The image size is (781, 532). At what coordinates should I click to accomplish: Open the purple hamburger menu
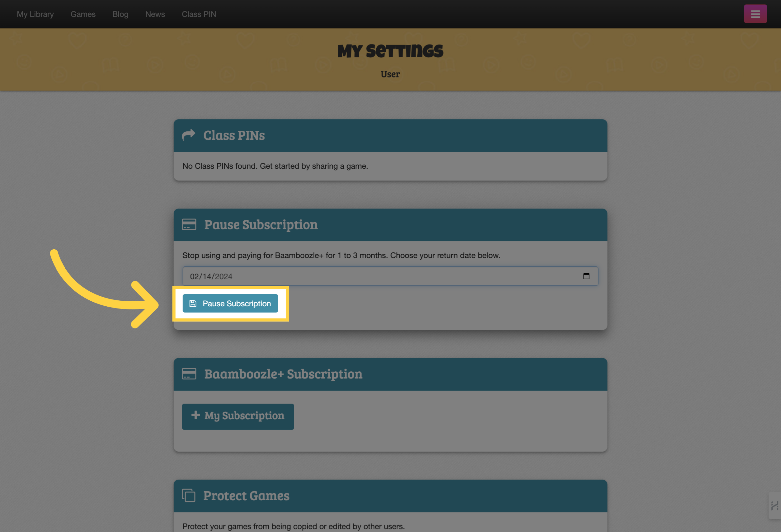point(755,14)
